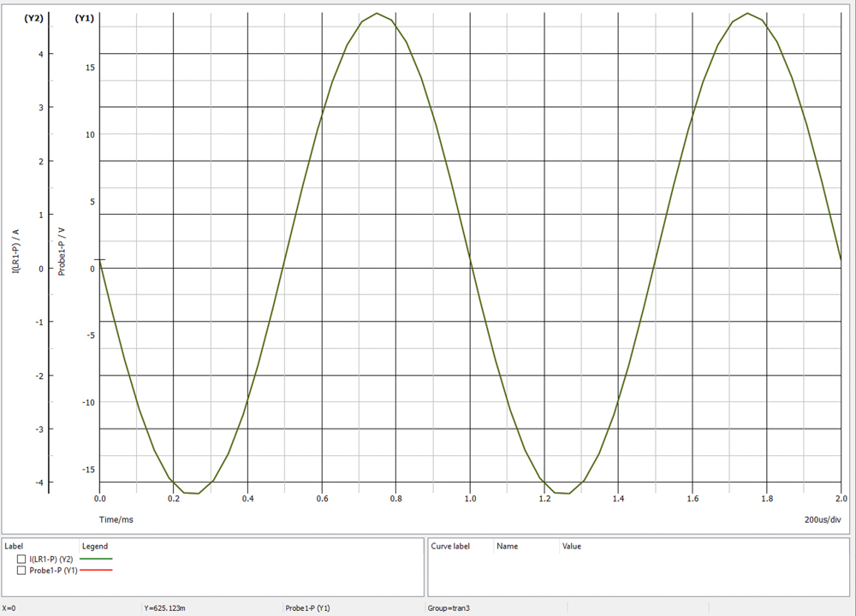Click the X=0 status bar readout
The height and width of the screenshot is (616, 856).
(9, 607)
